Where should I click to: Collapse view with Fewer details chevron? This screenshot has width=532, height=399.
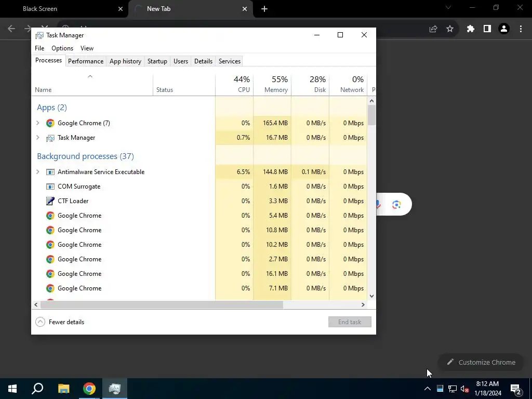(x=40, y=322)
